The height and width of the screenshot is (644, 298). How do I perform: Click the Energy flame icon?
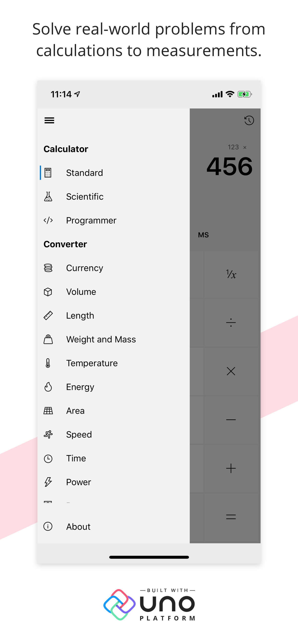48,386
